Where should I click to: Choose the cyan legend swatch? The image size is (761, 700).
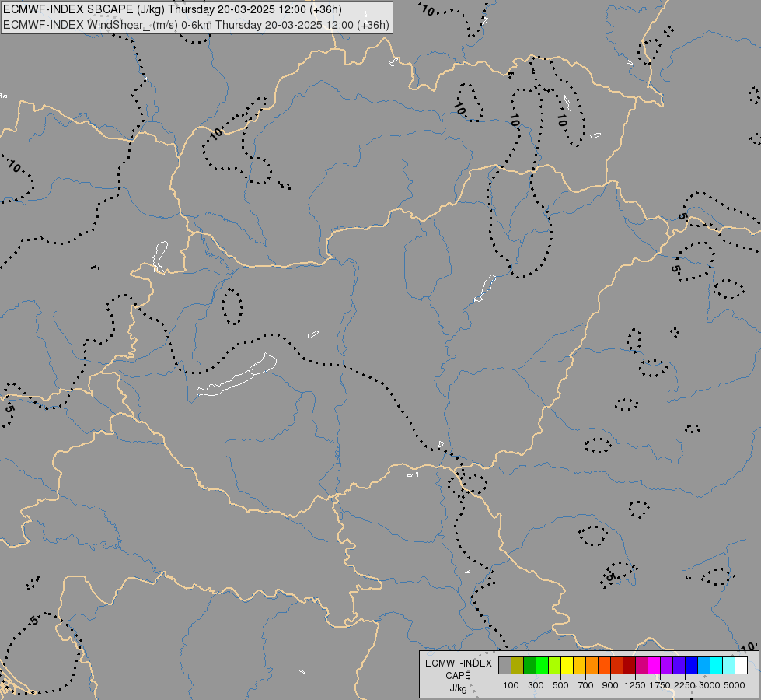[x=716, y=666]
